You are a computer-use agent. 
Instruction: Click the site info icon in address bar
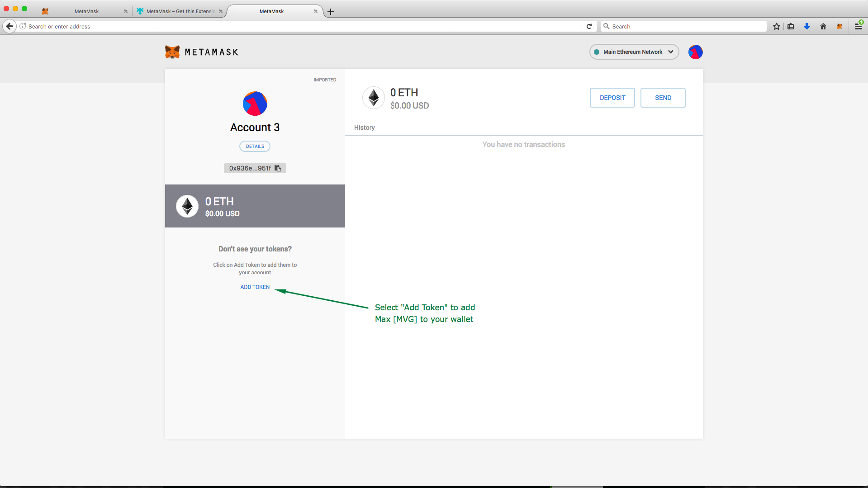pos(23,26)
